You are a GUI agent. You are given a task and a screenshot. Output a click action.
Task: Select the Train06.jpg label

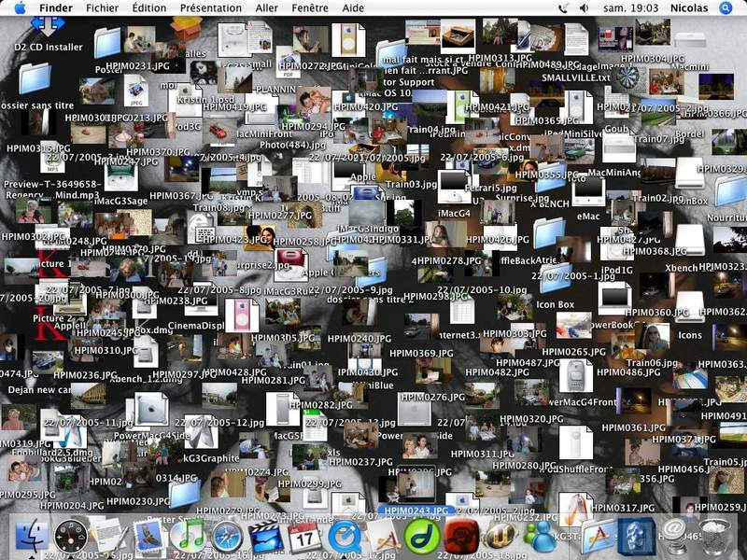click(x=652, y=363)
